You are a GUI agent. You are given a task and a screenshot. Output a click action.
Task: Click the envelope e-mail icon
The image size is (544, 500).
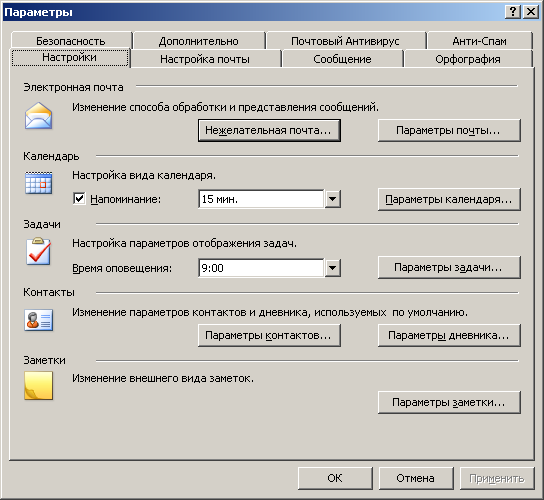click(39, 116)
